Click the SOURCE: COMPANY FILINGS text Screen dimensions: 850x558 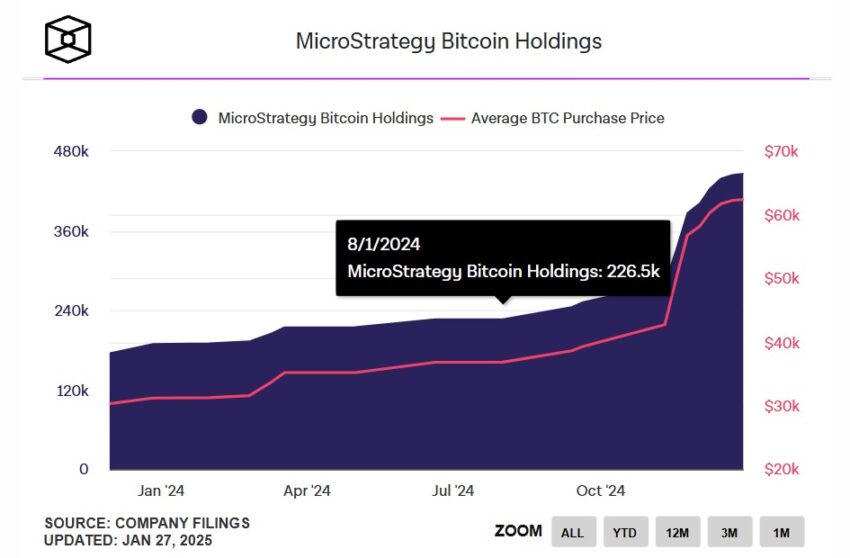click(x=147, y=523)
